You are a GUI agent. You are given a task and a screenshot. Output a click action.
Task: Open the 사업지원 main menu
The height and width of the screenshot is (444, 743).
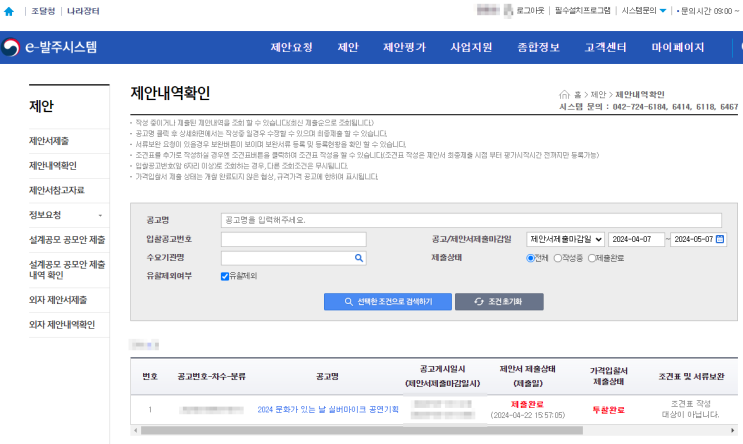pyautogui.click(x=471, y=47)
